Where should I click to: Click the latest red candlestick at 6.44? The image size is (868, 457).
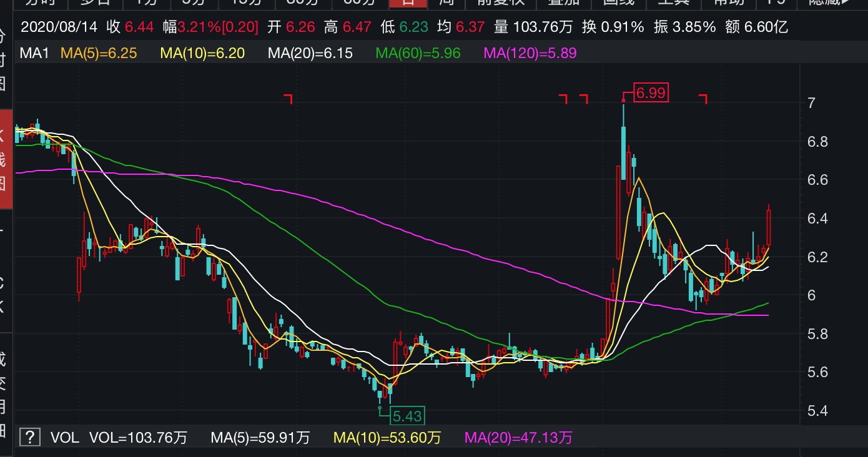click(769, 227)
